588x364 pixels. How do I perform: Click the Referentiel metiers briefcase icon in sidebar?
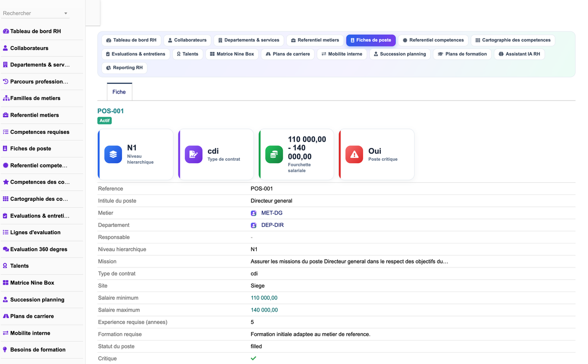(6, 115)
